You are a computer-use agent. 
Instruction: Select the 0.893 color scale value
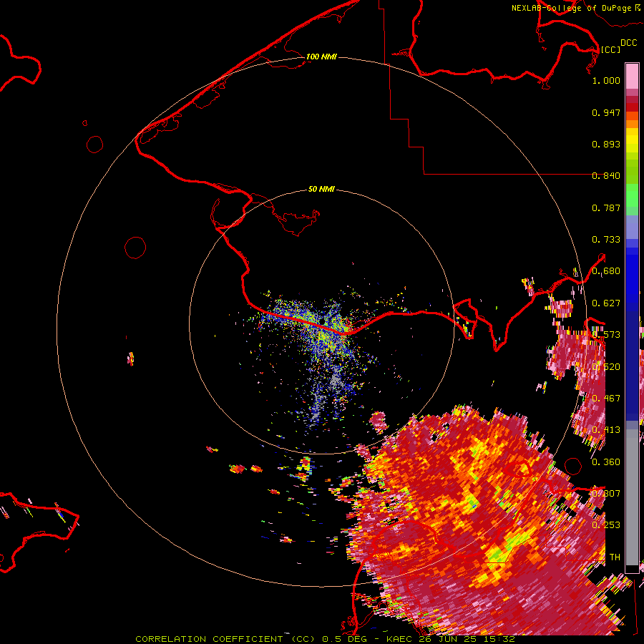[606, 144]
